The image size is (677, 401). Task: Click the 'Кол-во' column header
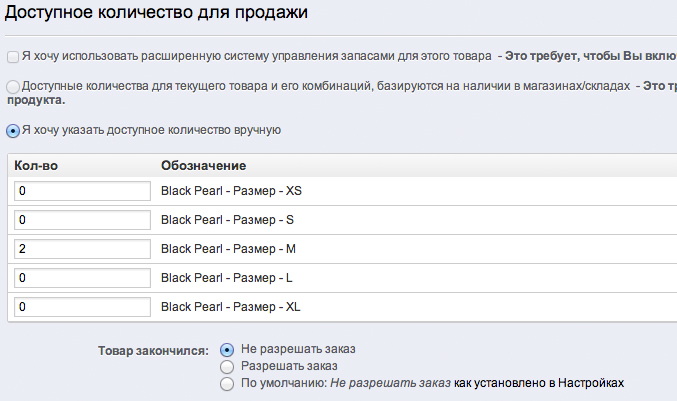(36, 164)
